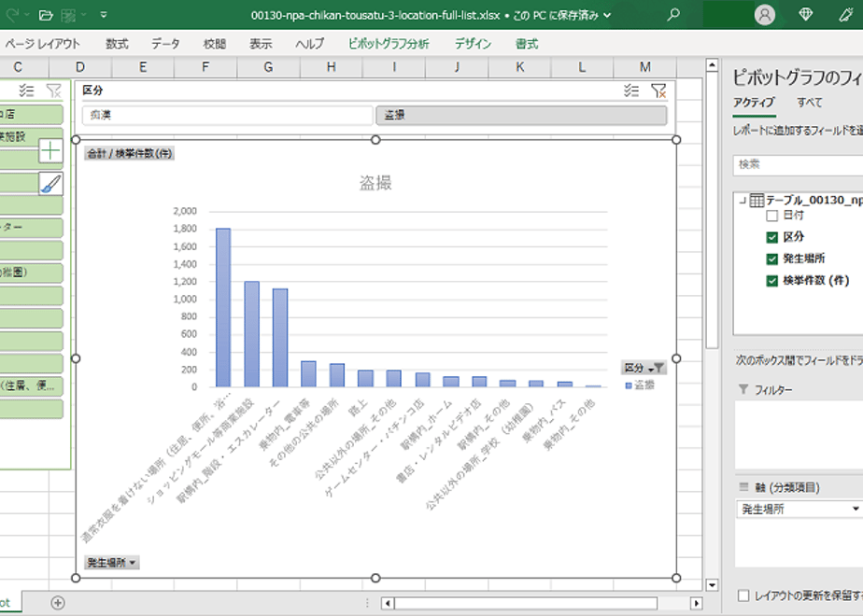Open file via folder icon in toolbar
The width and height of the screenshot is (863, 616).
tap(46, 15)
